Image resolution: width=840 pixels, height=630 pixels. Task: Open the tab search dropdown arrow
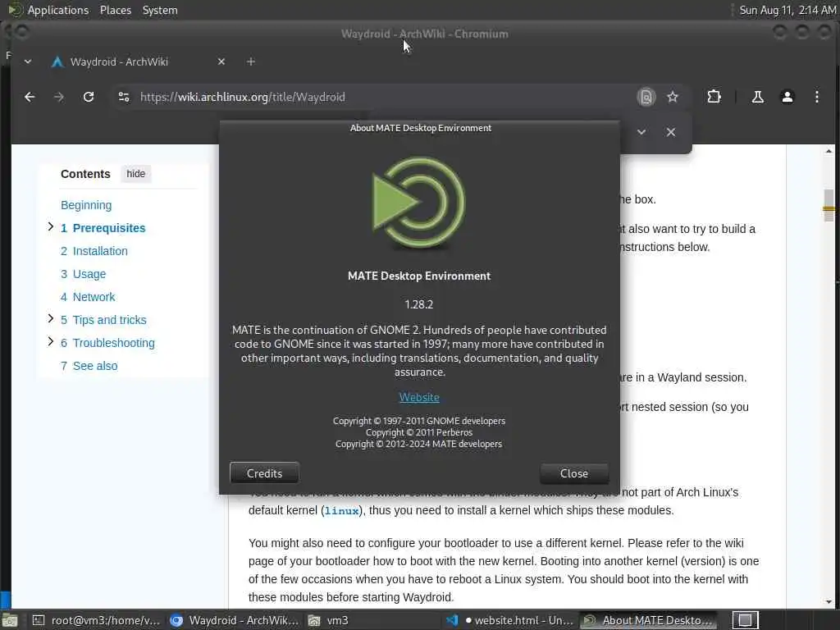tap(28, 62)
